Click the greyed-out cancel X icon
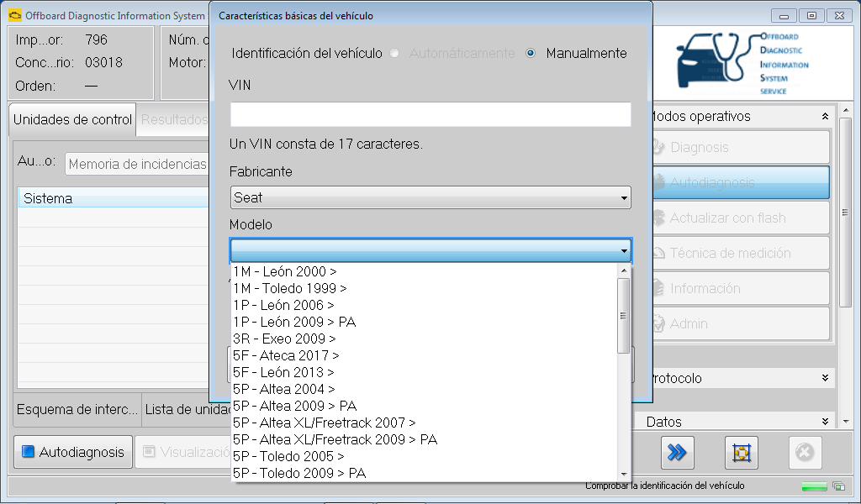 coord(805,453)
